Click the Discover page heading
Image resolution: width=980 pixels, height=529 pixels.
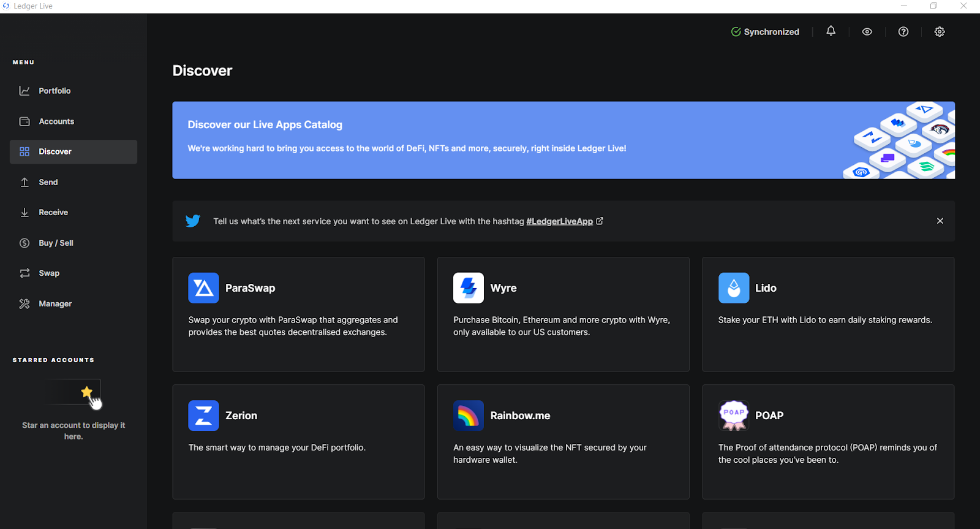click(202, 70)
